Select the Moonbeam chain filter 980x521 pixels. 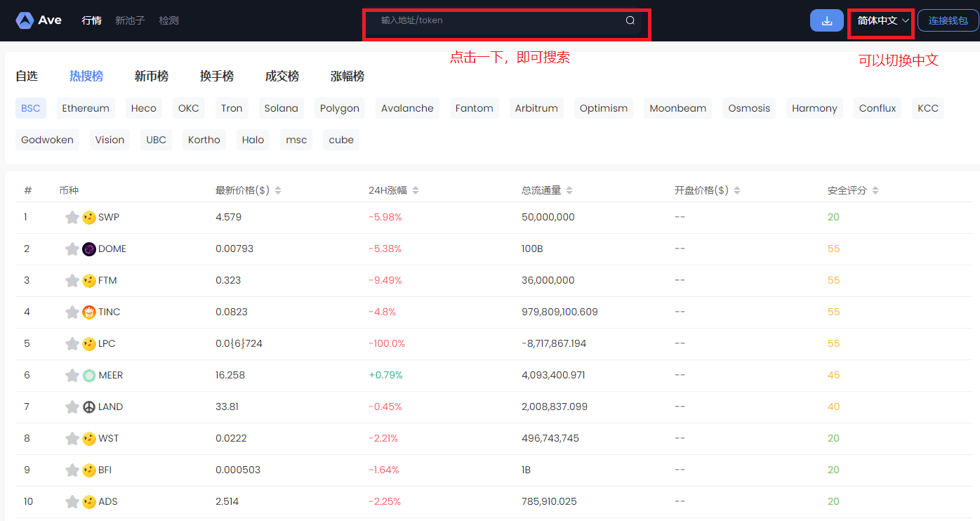coord(678,108)
